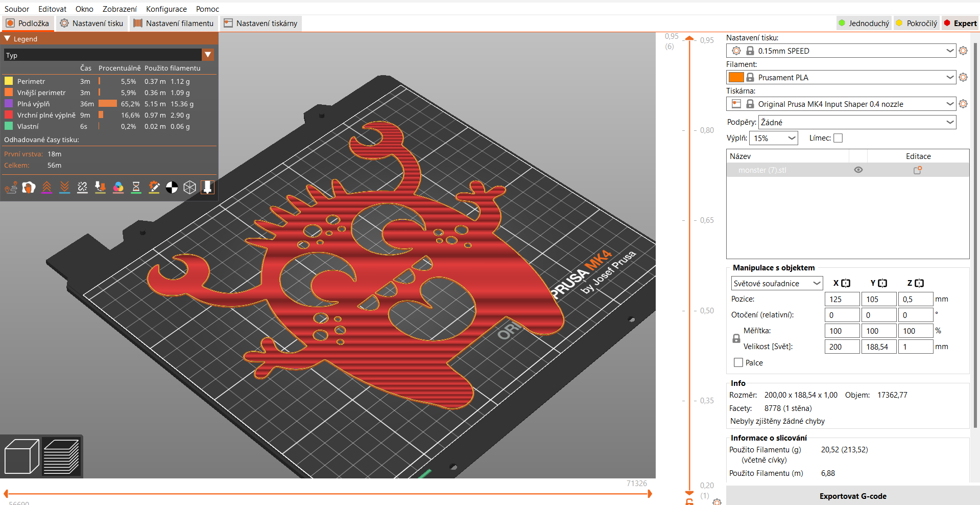
Task: Toggle wipe moves hand icon
Action: click(29, 188)
